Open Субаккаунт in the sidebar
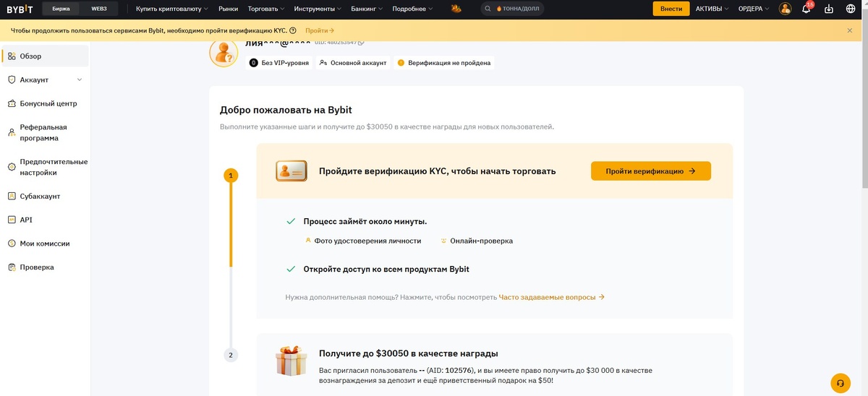This screenshot has height=396, width=868. pyautogui.click(x=45, y=196)
